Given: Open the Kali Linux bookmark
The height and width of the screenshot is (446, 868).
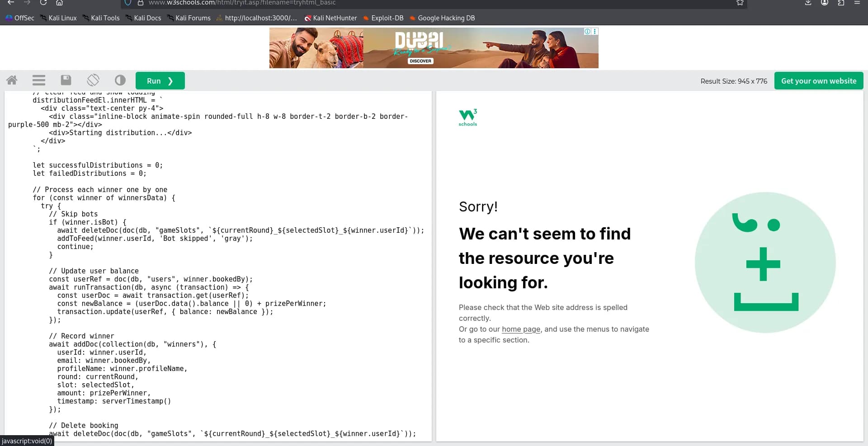Looking at the screenshot, I should [58, 18].
